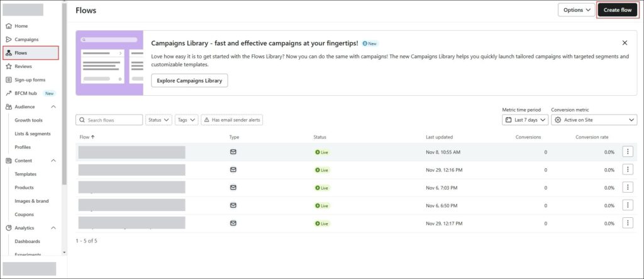Click the '1 - 5 of 5' pagination text

click(x=86, y=241)
